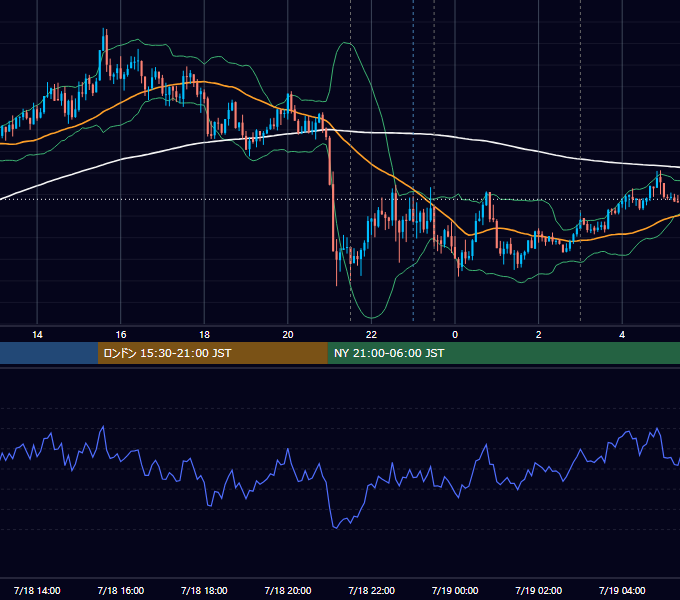Click the 7/19 04:00 time label

click(622, 590)
